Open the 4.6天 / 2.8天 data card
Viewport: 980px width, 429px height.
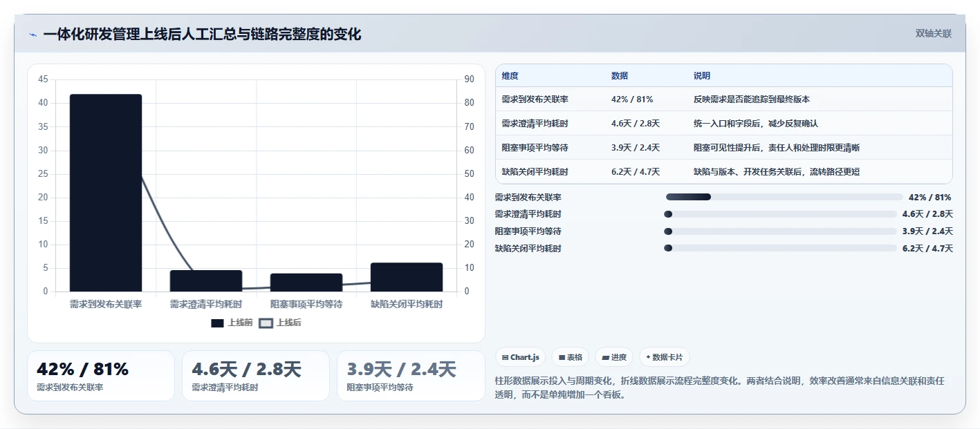tap(256, 376)
